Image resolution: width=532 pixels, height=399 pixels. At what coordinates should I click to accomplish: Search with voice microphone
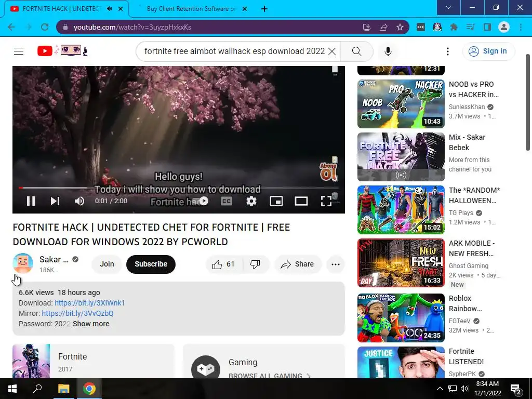(x=388, y=51)
